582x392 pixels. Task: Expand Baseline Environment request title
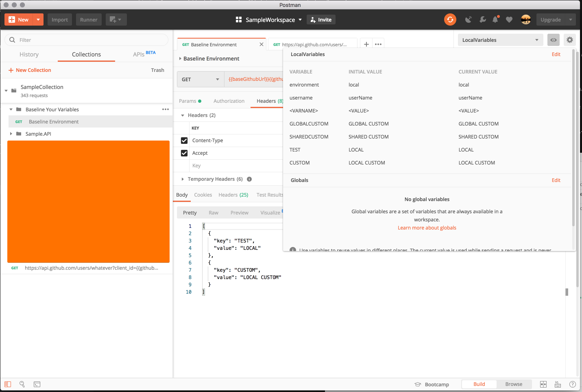180,58
